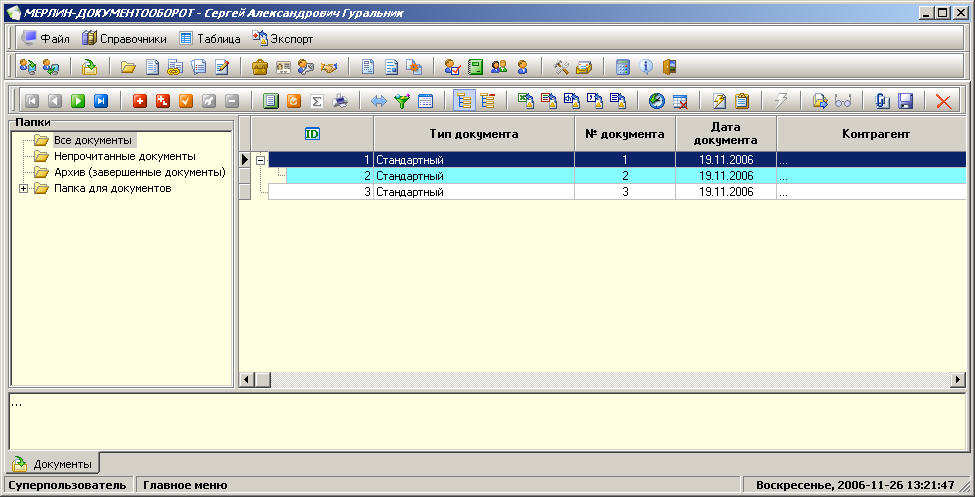This screenshot has height=497, width=975.
Task: Click the green play Next record button
Action: point(77,101)
